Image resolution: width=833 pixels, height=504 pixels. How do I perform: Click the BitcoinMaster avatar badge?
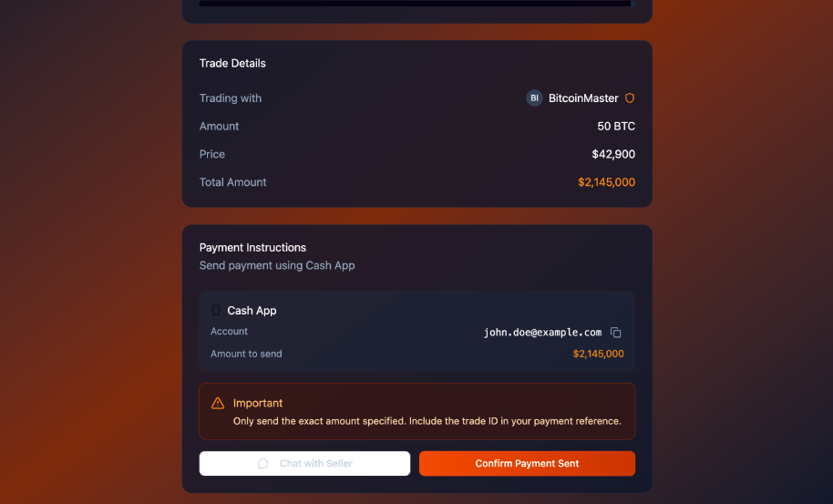coord(535,98)
